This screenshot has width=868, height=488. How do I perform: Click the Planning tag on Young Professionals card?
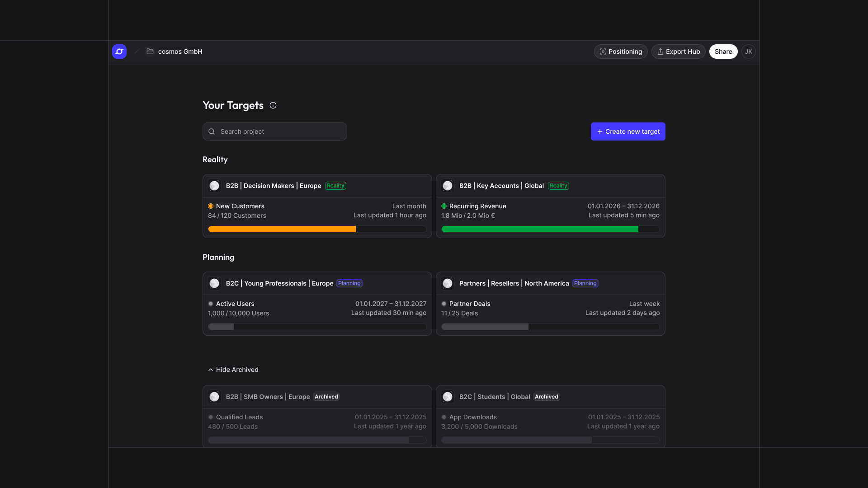pos(349,283)
